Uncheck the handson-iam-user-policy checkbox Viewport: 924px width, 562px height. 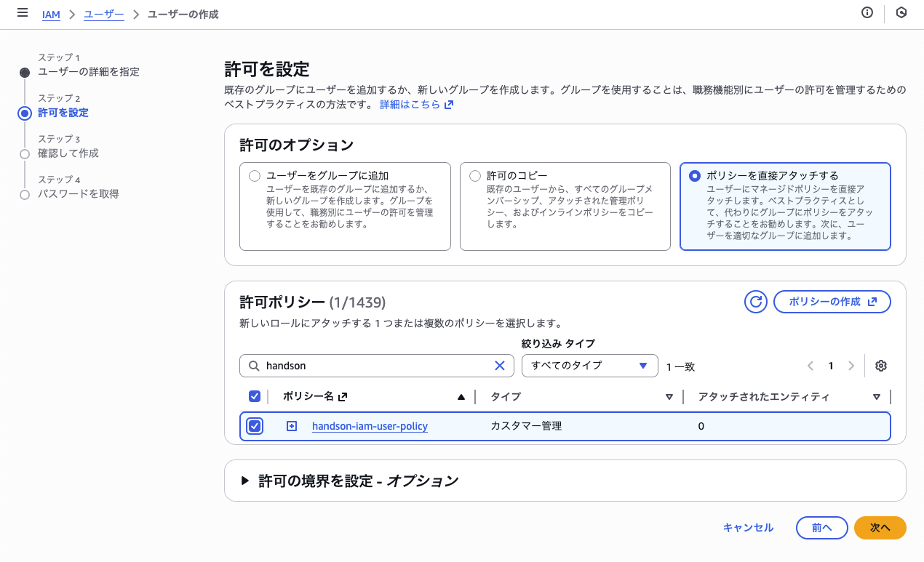point(255,426)
